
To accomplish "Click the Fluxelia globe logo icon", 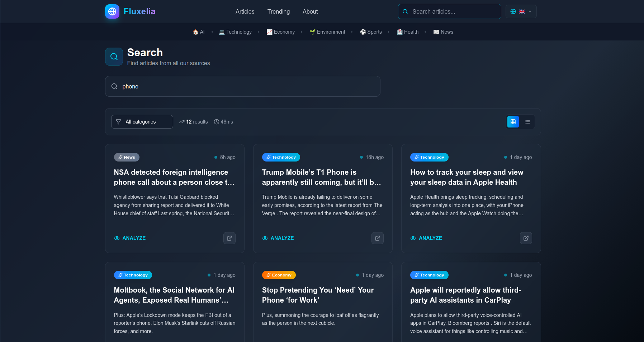I will (112, 11).
